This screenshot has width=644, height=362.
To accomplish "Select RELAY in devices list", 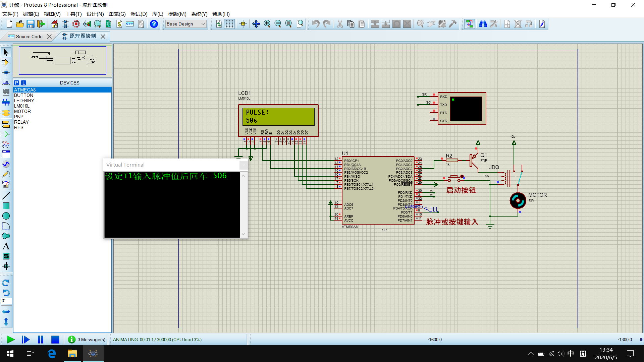I will (62, 122).
